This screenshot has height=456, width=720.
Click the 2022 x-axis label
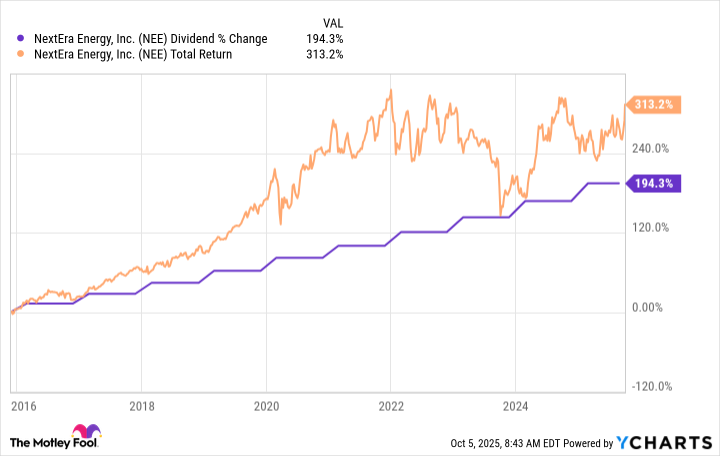(390, 408)
